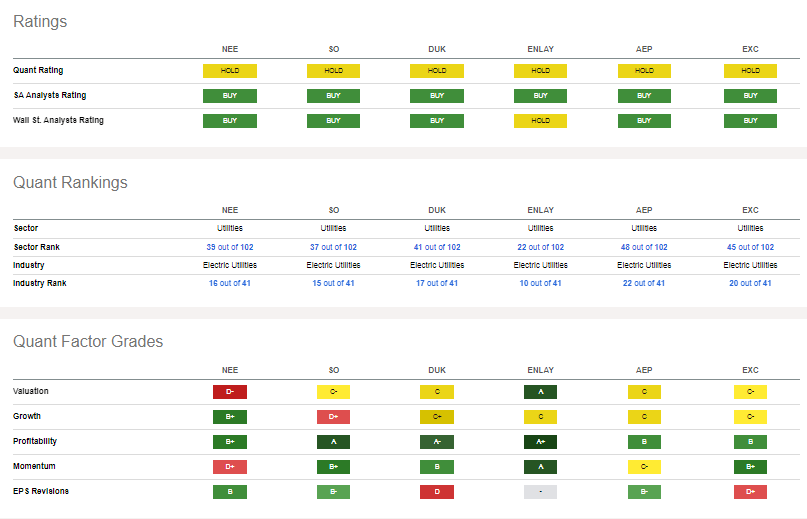Open ENLAY ticker in Quant Rankings header
The image size is (807, 519).
click(x=540, y=210)
